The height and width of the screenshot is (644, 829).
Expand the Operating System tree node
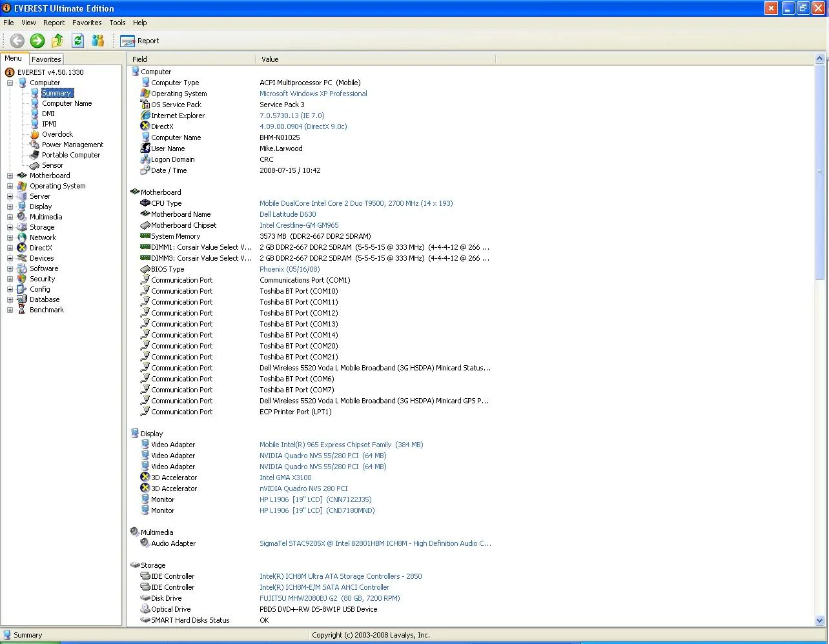[x=10, y=186]
